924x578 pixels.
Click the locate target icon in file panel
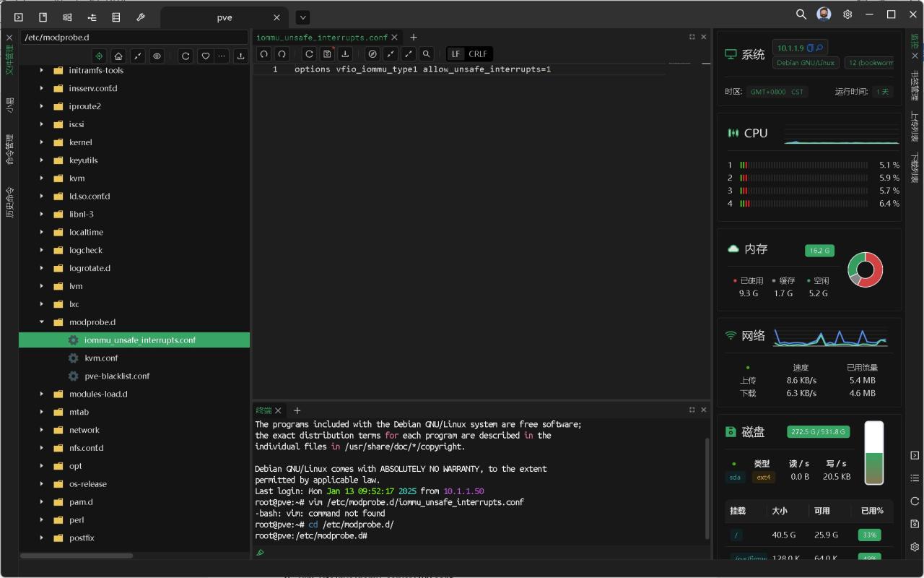[99, 56]
